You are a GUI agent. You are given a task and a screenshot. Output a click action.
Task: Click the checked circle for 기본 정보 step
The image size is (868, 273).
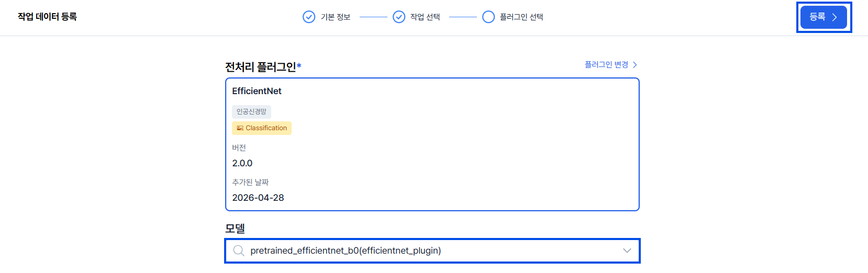[309, 17]
